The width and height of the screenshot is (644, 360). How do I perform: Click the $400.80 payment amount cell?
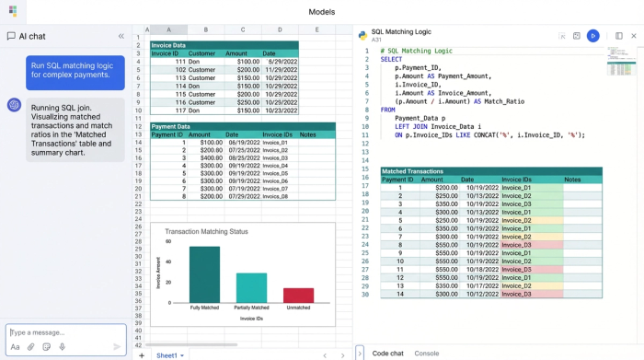206,157
